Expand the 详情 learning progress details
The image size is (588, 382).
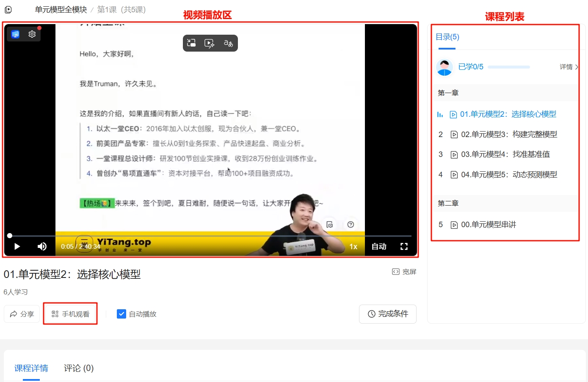point(567,66)
